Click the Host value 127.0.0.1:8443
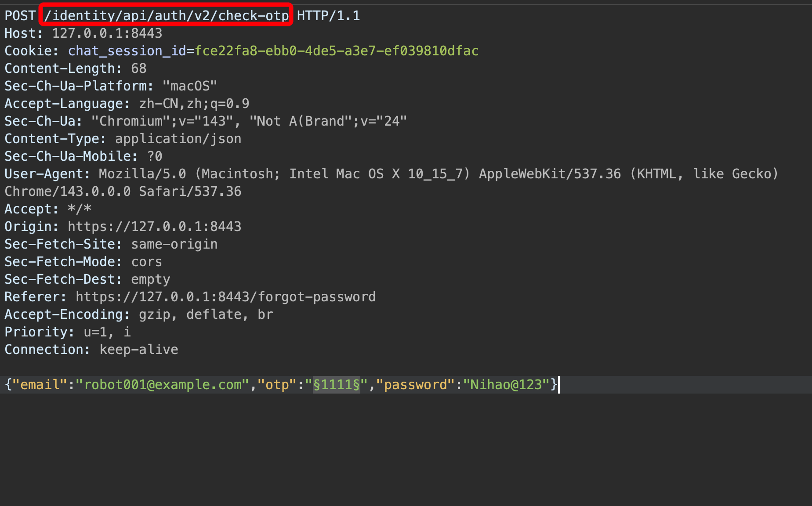This screenshot has width=812, height=506. [x=107, y=33]
